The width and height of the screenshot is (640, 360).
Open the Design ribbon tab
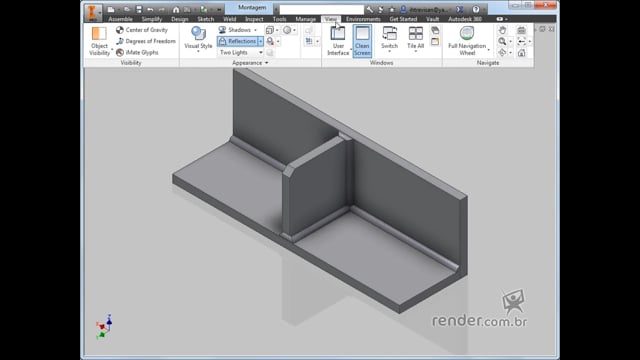tap(180, 19)
